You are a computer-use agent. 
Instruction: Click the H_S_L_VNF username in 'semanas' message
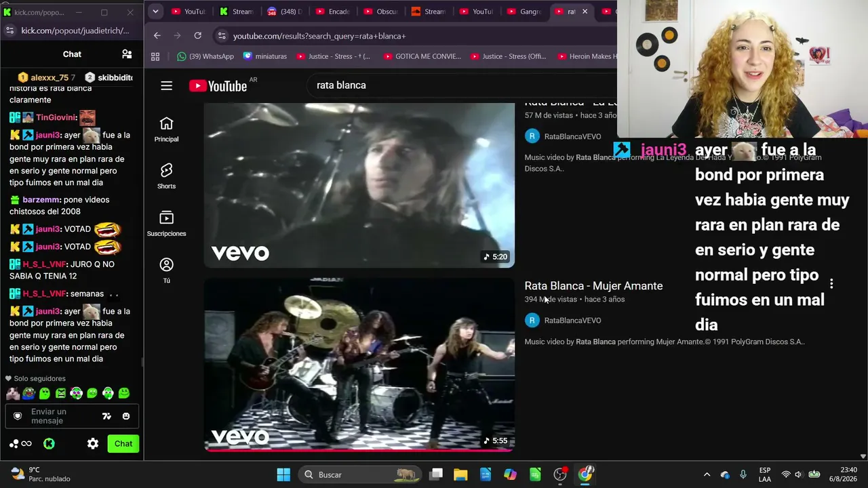tap(44, 293)
